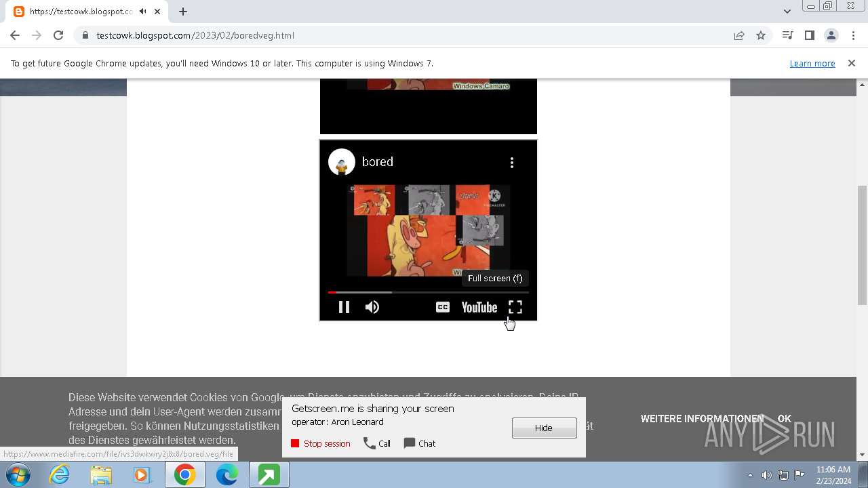
Task: Open the tab search dropdown arrow
Action: tap(787, 12)
